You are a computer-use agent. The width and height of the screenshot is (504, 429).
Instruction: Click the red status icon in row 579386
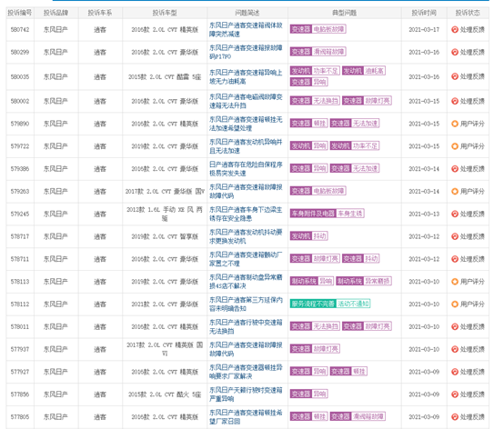(455, 168)
